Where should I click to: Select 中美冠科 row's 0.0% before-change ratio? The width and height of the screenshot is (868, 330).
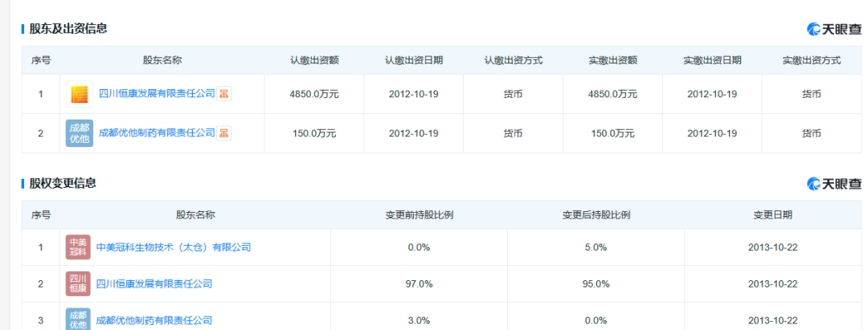419,247
